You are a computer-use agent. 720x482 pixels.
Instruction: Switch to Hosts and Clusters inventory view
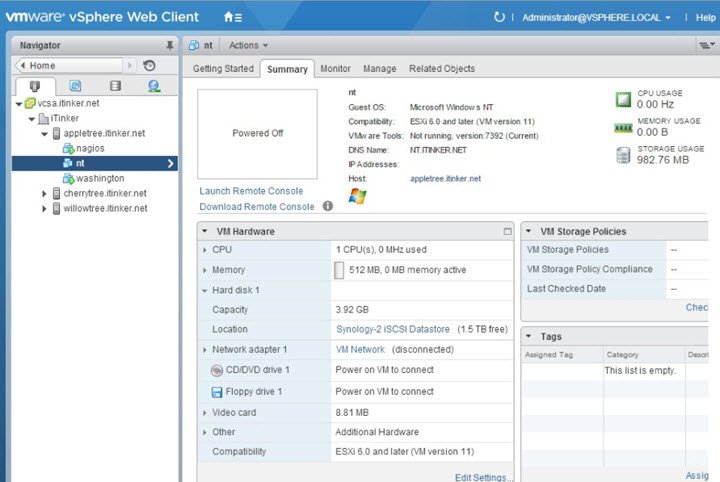tap(35, 86)
